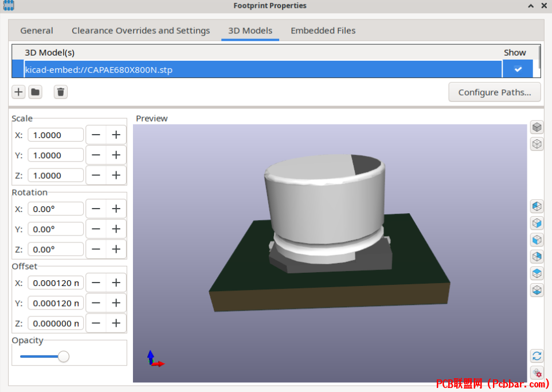Click the Rotation Z input field

click(x=56, y=249)
